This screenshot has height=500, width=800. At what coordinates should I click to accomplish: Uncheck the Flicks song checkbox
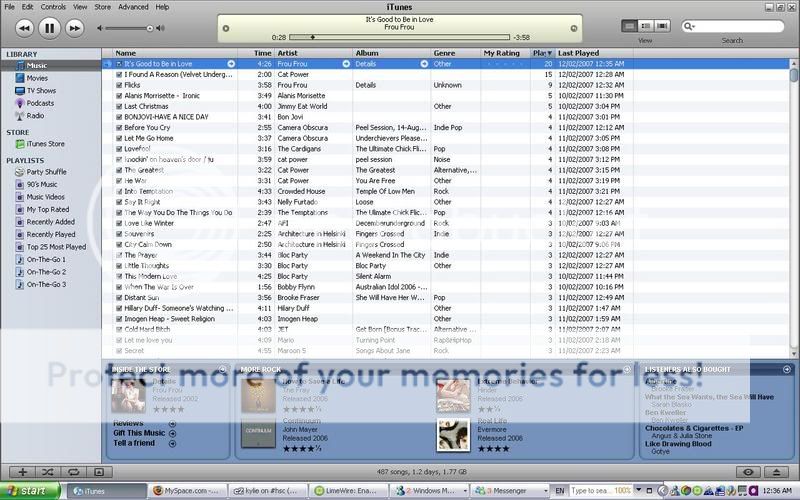tap(119, 85)
